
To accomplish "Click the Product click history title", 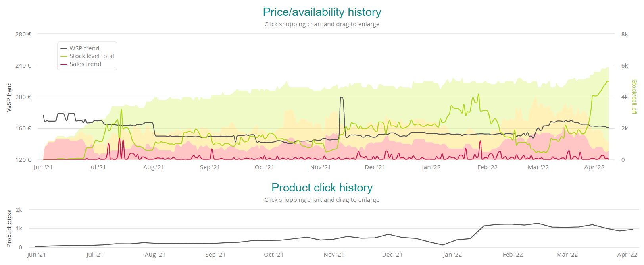I will tap(322, 188).
